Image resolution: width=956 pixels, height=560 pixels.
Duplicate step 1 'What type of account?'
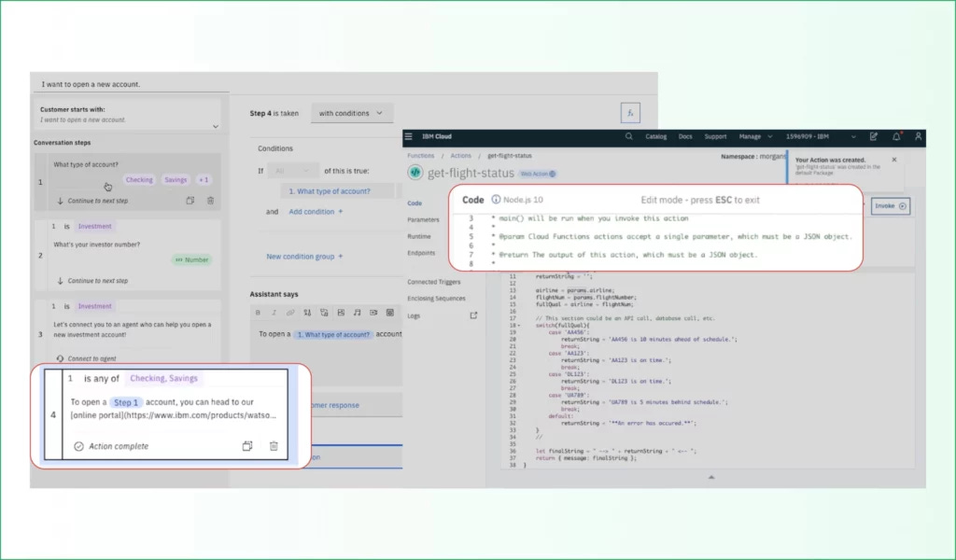[190, 201]
